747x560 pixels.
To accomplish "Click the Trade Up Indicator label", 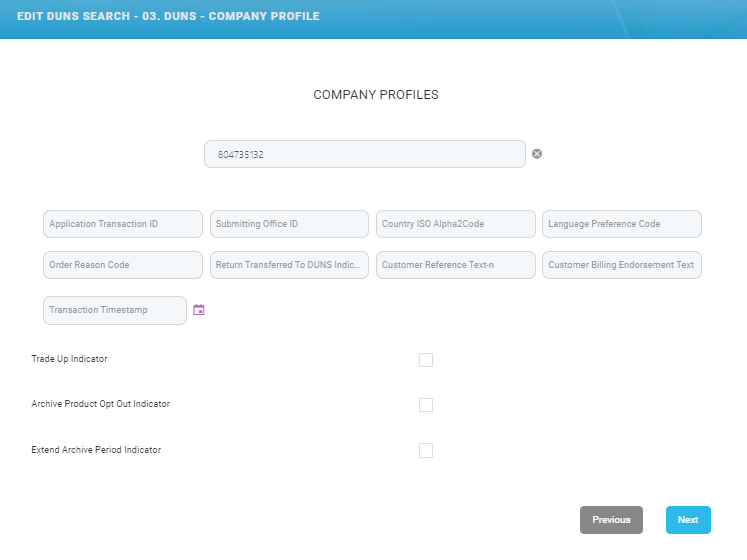I will tap(69, 359).
